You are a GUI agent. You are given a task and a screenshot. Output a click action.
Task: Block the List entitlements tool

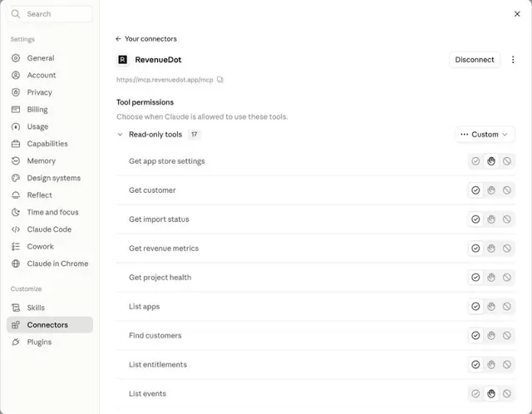click(506, 364)
